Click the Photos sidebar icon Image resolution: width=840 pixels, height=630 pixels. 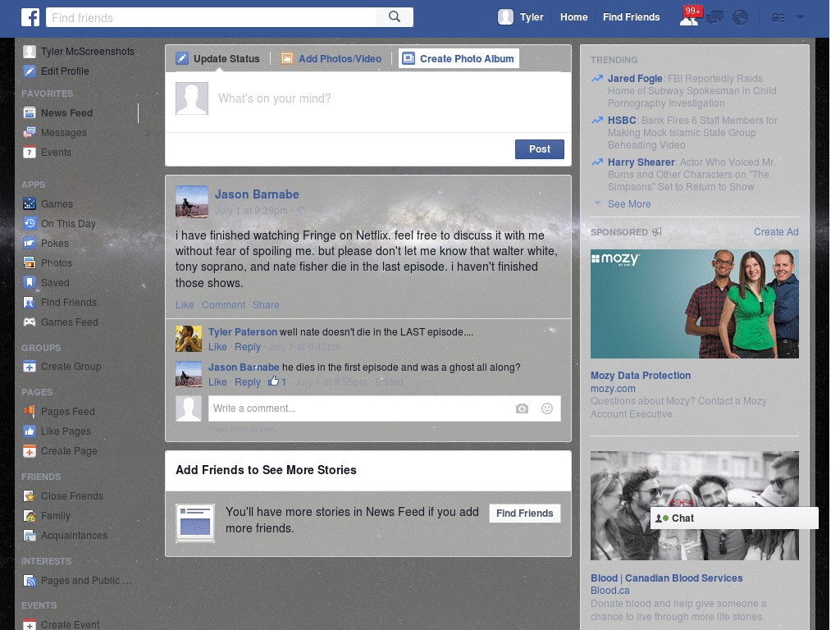pyautogui.click(x=30, y=262)
